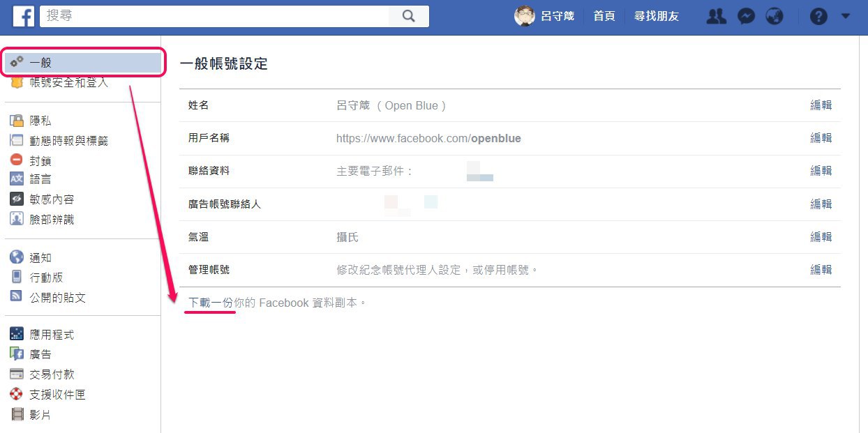Open 尋找朋友 in top bar

click(656, 16)
